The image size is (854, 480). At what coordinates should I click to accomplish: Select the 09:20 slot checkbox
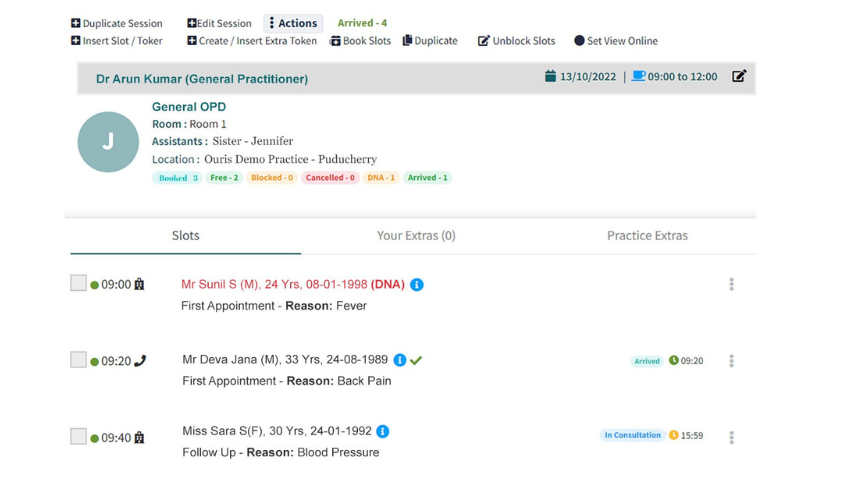pyautogui.click(x=78, y=360)
